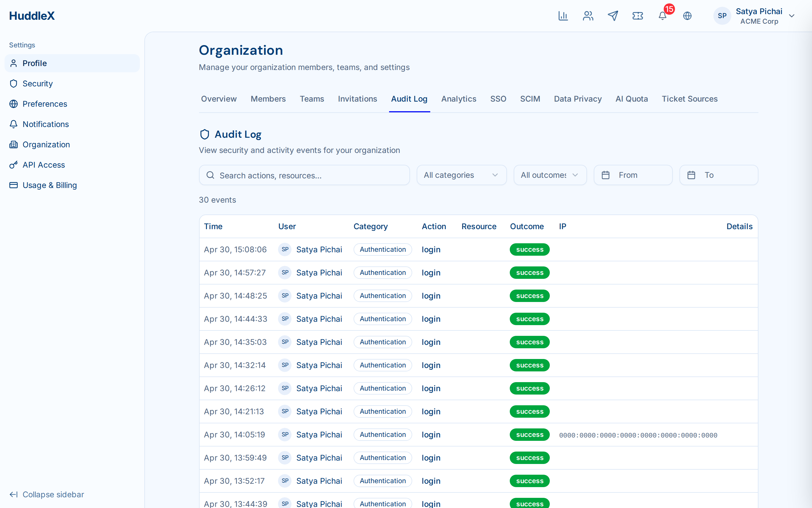Click success badge in 14:21:13 row
This screenshot has width=812, height=508.
point(529,411)
